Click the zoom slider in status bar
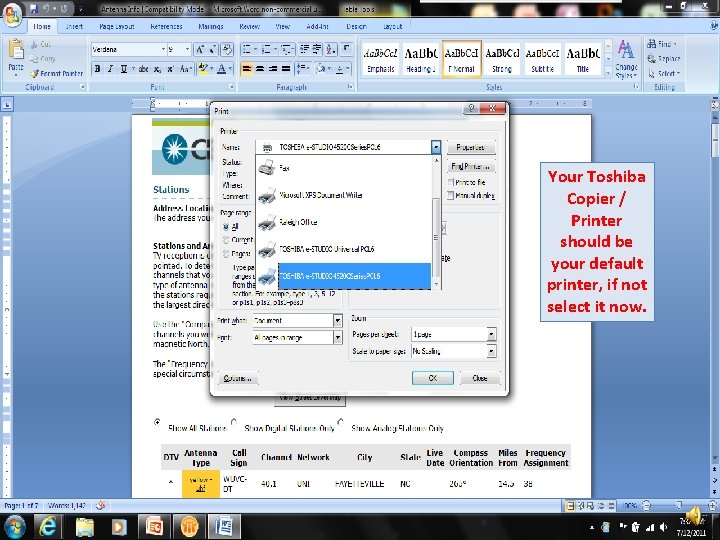Image resolution: width=720 pixels, height=540 pixels. point(678,506)
